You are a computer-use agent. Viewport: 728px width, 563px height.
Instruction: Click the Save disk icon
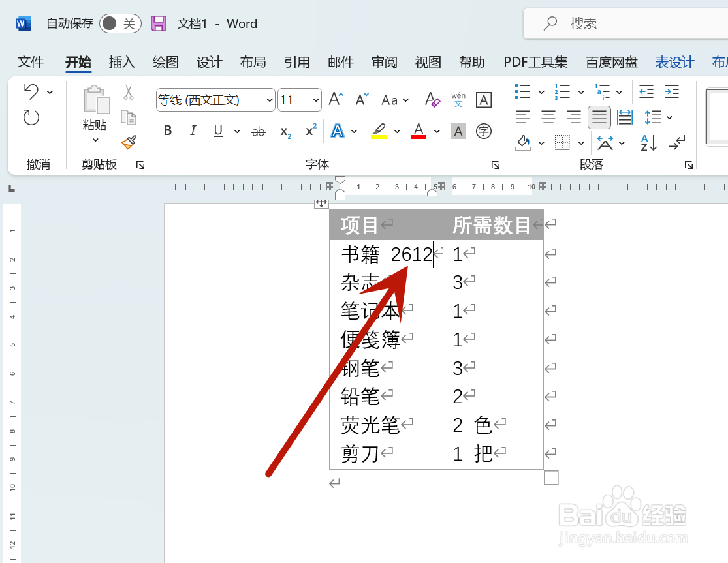click(158, 23)
